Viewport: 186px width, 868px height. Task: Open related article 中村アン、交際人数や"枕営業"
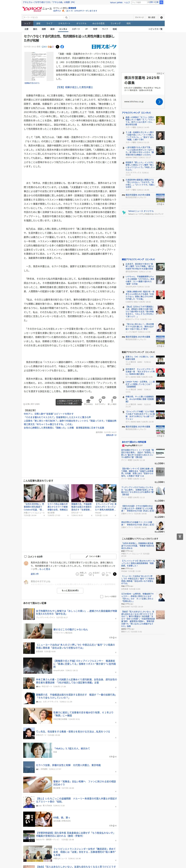point(49,414)
